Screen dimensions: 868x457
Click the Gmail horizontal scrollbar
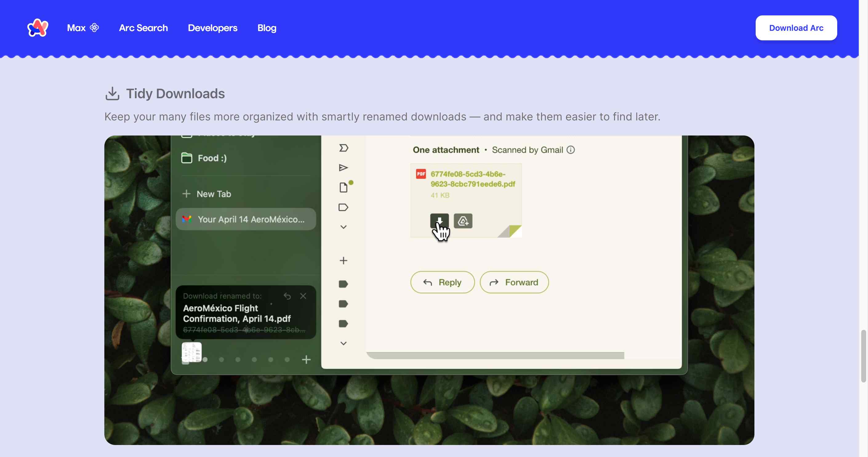[x=495, y=356]
